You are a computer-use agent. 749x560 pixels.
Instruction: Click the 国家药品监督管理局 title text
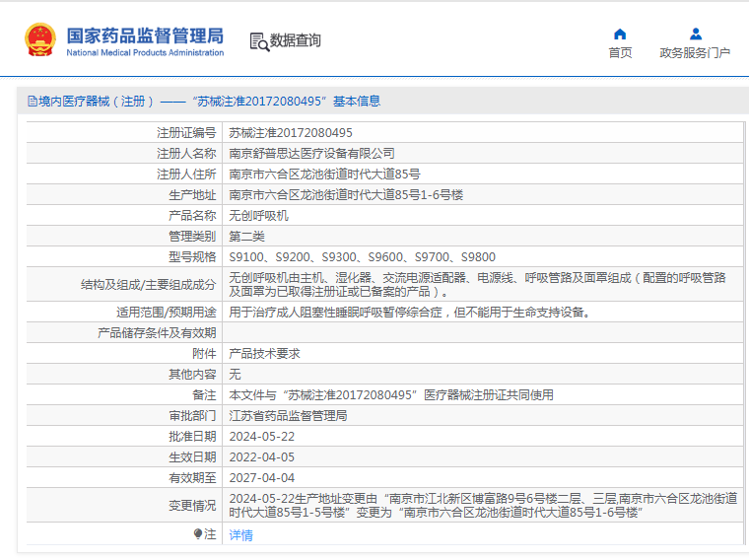pyautogui.click(x=145, y=35)
